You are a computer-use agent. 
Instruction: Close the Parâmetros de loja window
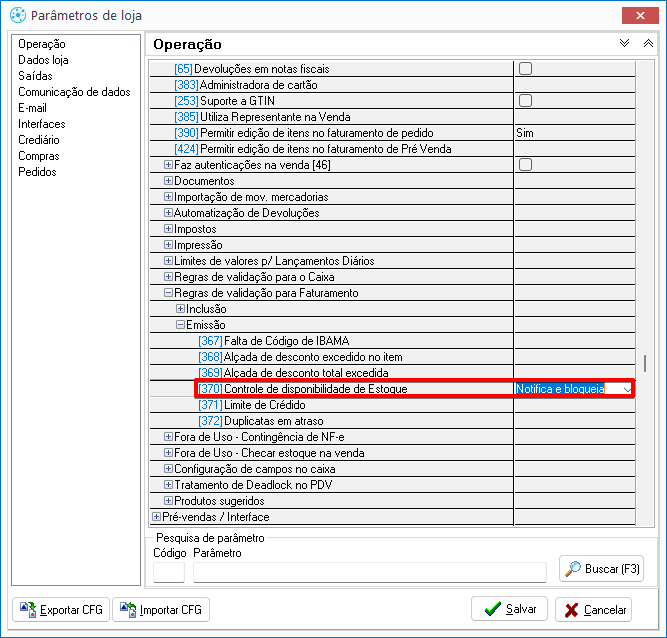click(x=640, y=16)
